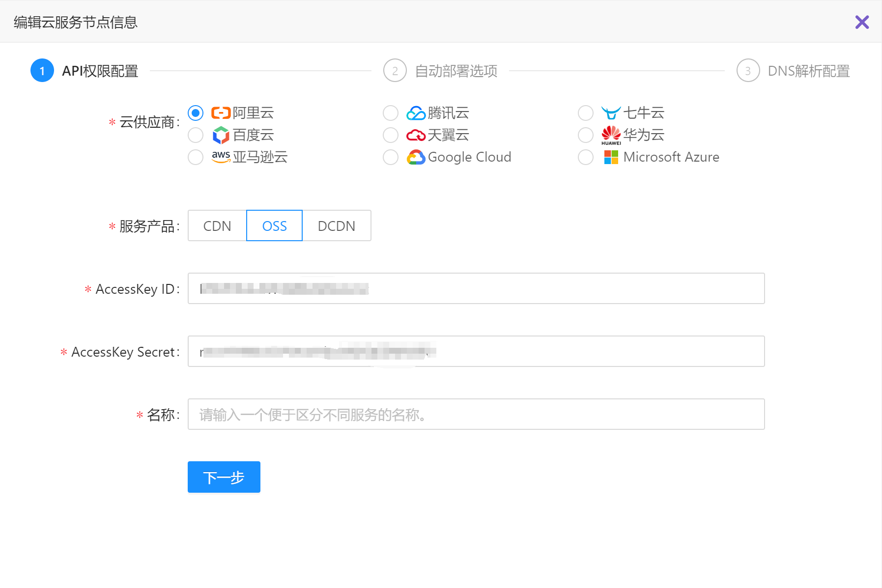Select the 天翼云 radio button

tap(391, 135)
